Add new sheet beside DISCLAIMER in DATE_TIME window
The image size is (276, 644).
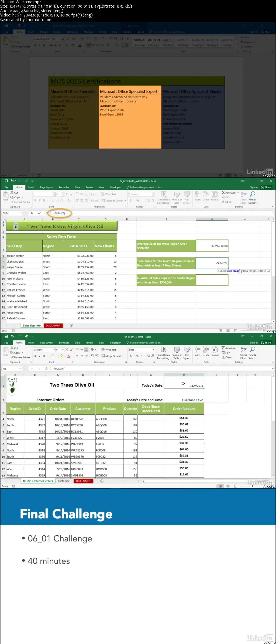click(102, 481)
